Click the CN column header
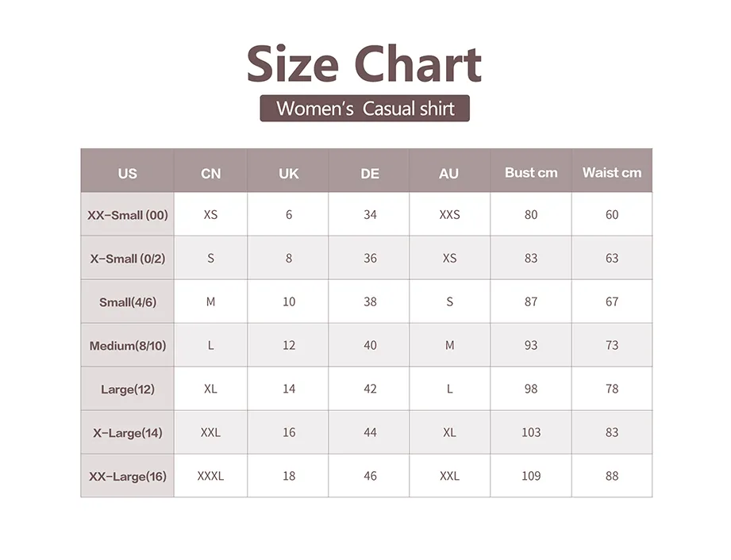The height and width of the screenshot is (560, 731). coord(210,173)
